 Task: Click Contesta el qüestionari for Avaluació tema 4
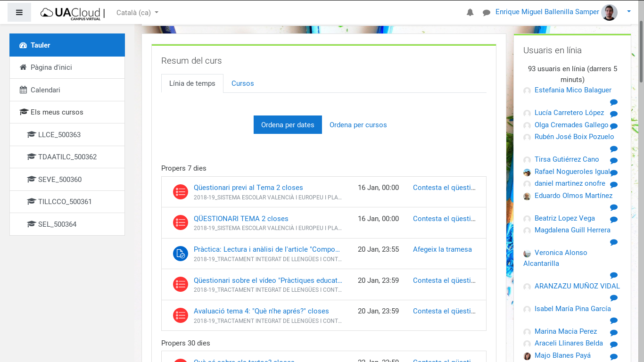tap(444, 311)
